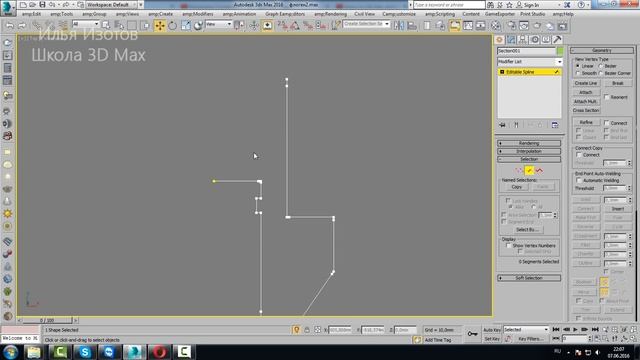Go to animation end
This screenshot has width=640, height=360.
pos(595,329)
